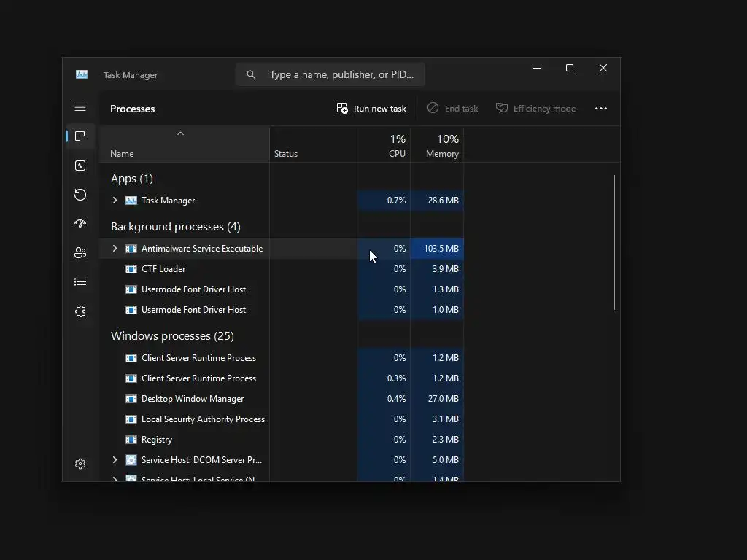This screenshot has width=747, height=560.
Task: Select Background processes (4) group header
Action: click(x=176, y=227)
